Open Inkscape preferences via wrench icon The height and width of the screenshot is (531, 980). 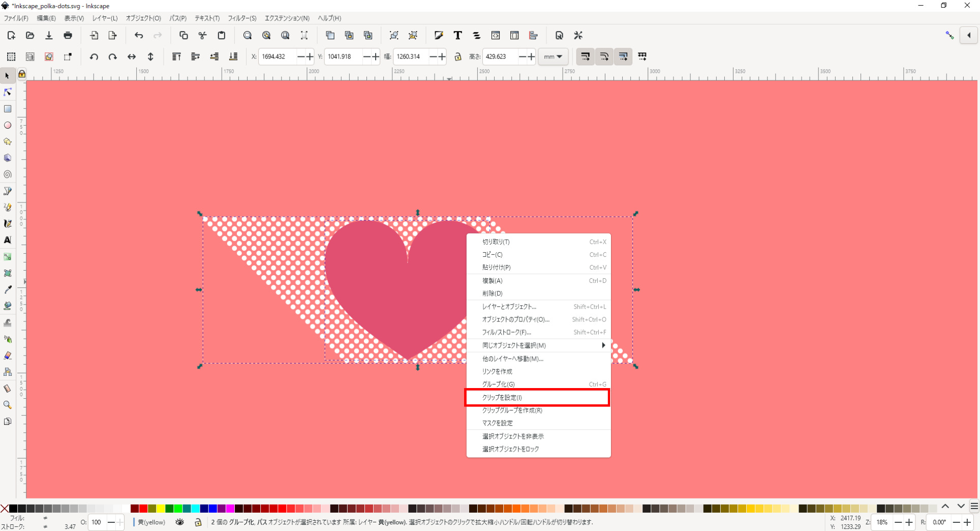[577, 35]
